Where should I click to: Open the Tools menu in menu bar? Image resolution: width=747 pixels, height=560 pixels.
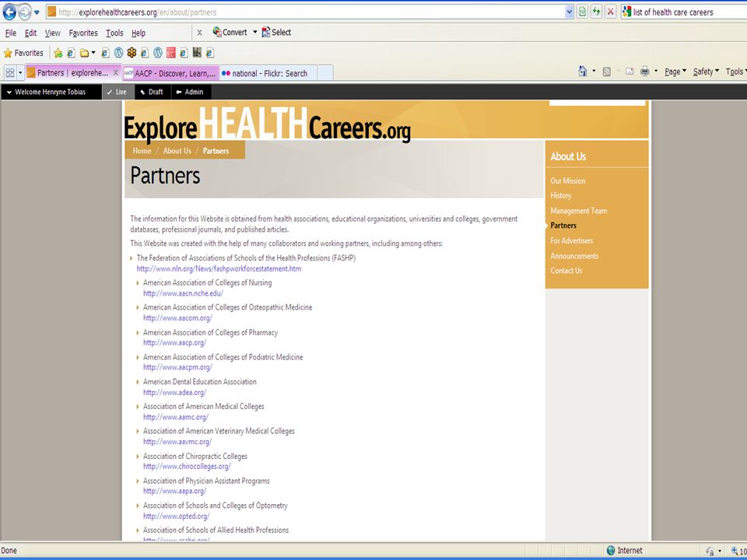click(114, 33)
